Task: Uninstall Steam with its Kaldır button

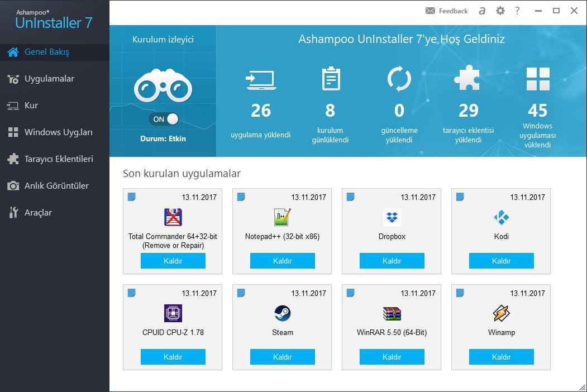Action: [x=283, y=357]
